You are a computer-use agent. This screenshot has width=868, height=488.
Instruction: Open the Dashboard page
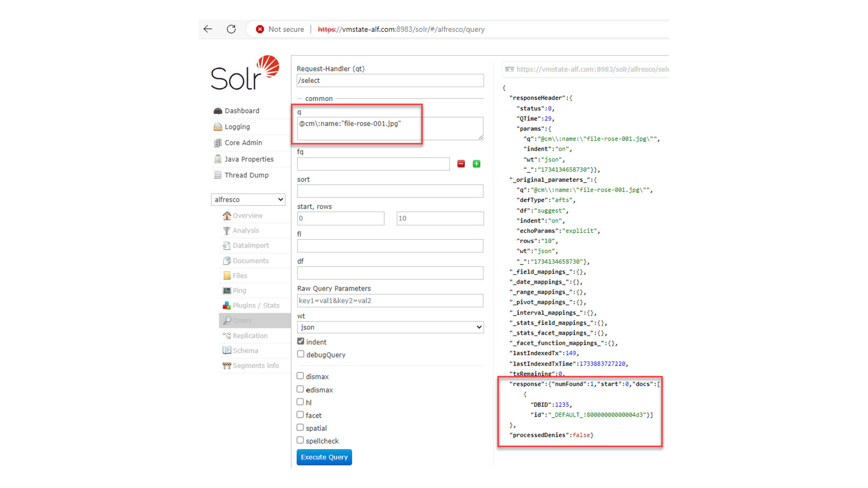point(242,111)
